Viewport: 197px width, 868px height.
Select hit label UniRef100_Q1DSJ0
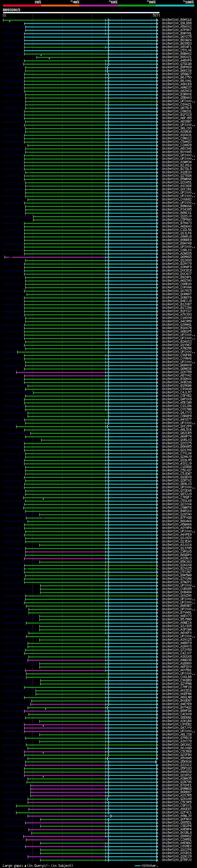[177, 216]
